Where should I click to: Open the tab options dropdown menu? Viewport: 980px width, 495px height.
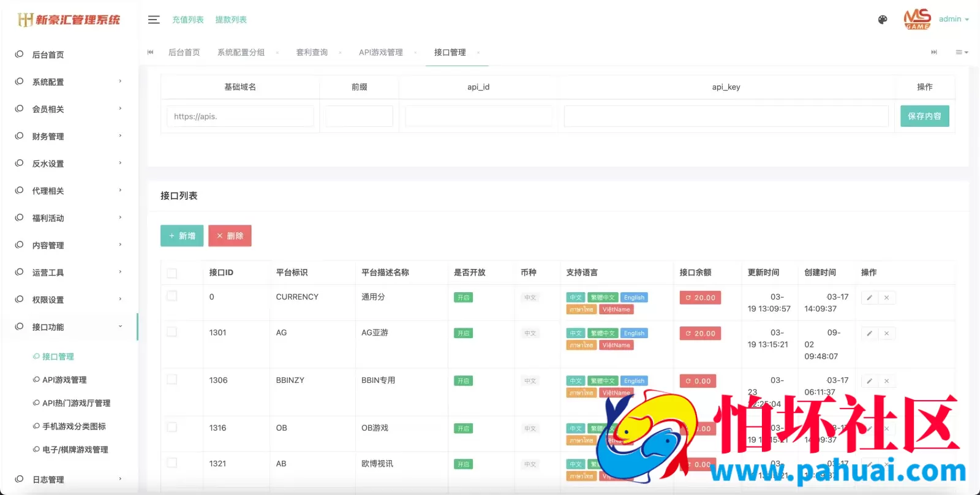(x=962, y=52)
